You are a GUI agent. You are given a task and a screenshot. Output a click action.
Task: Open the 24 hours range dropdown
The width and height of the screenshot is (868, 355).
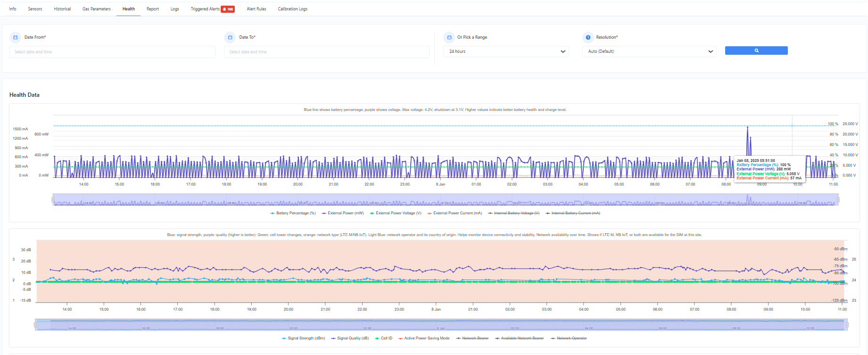tap(506, 51)
